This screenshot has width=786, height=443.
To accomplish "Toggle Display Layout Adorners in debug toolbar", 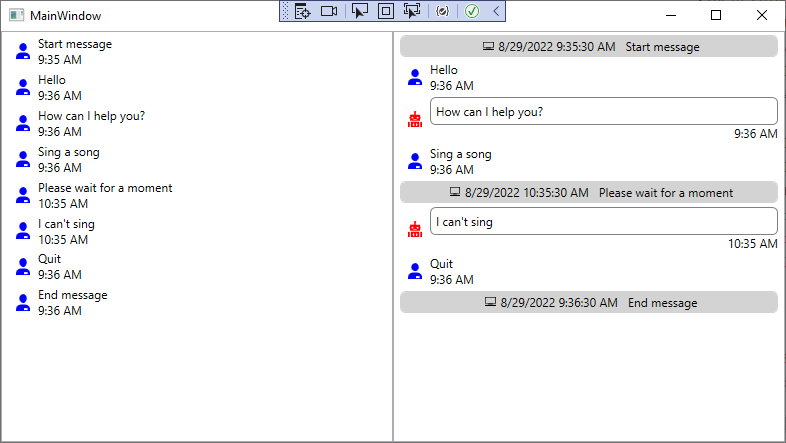I will 385,11.
